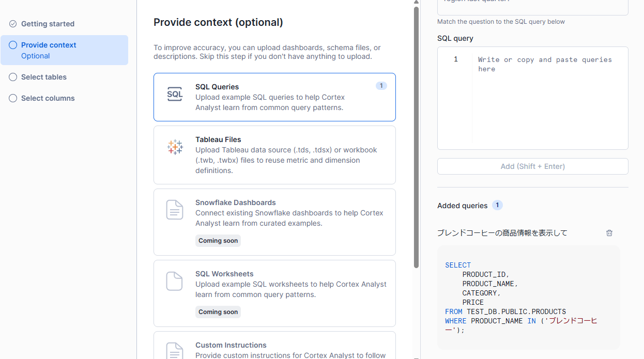Click the Snowflake Dashboards document icon
644x359 pixels.
[x=175, y=210]
